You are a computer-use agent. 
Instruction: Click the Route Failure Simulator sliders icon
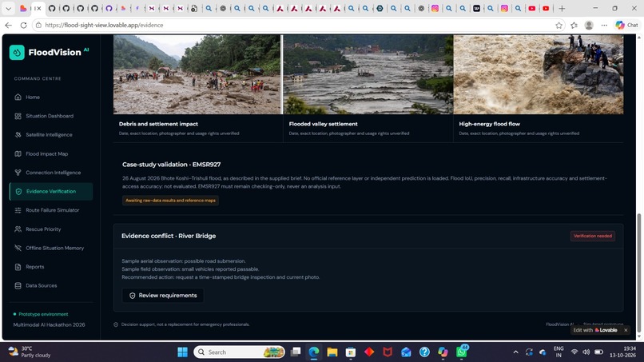click(x=18, y=210)
